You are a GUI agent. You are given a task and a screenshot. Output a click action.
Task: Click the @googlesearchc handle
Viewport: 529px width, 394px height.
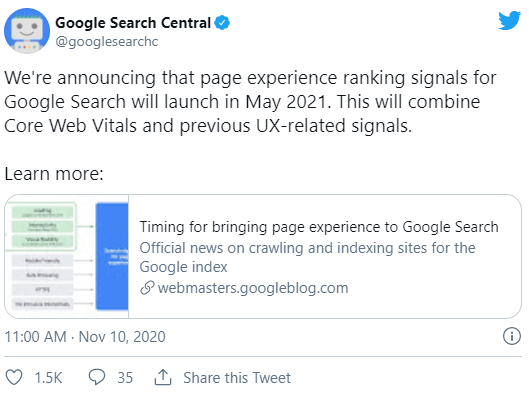[x=107, y=41]
